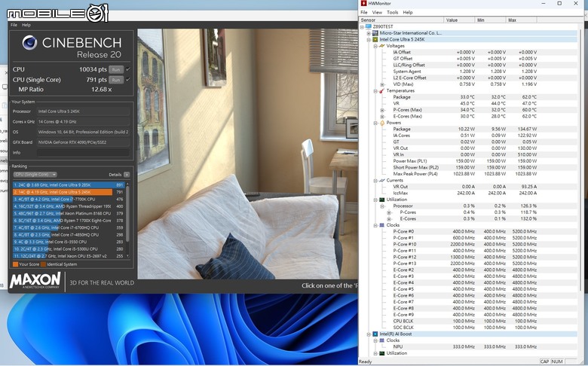Select the CPU BCLK clock row
Image resolution: width=588 pixels, height=366 pixels.
[x=468, y=321]
